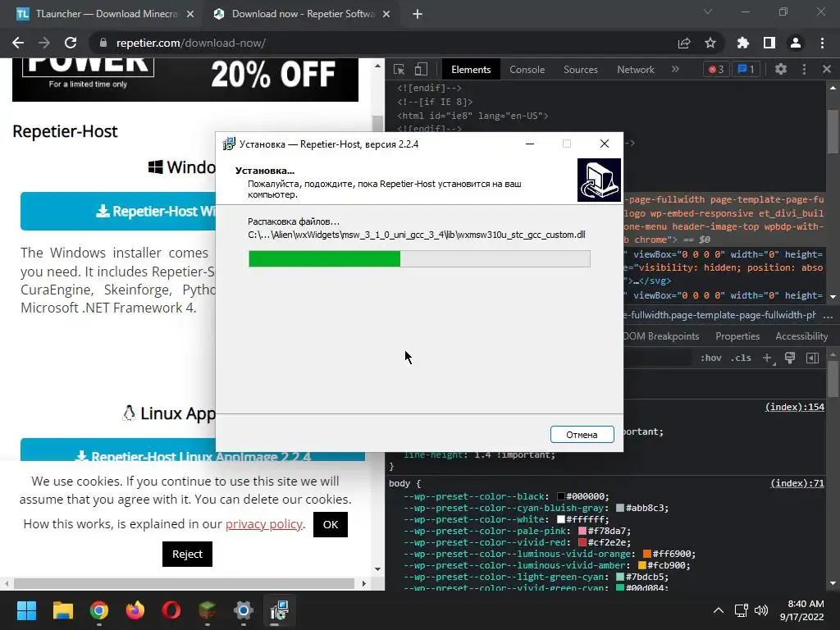The image size is (840, 630).
Task: Toggle .cls class editor
Action: [x=741, y=358]
